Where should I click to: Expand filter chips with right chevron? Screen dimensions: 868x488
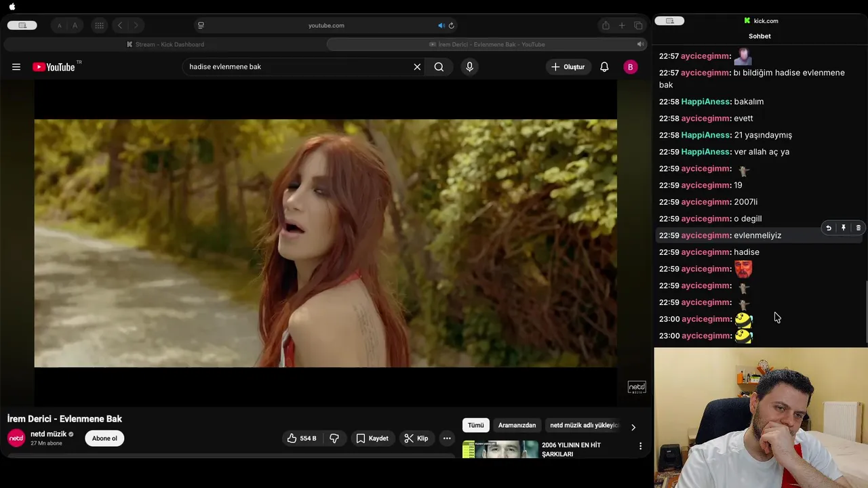(x=633, y=427)
